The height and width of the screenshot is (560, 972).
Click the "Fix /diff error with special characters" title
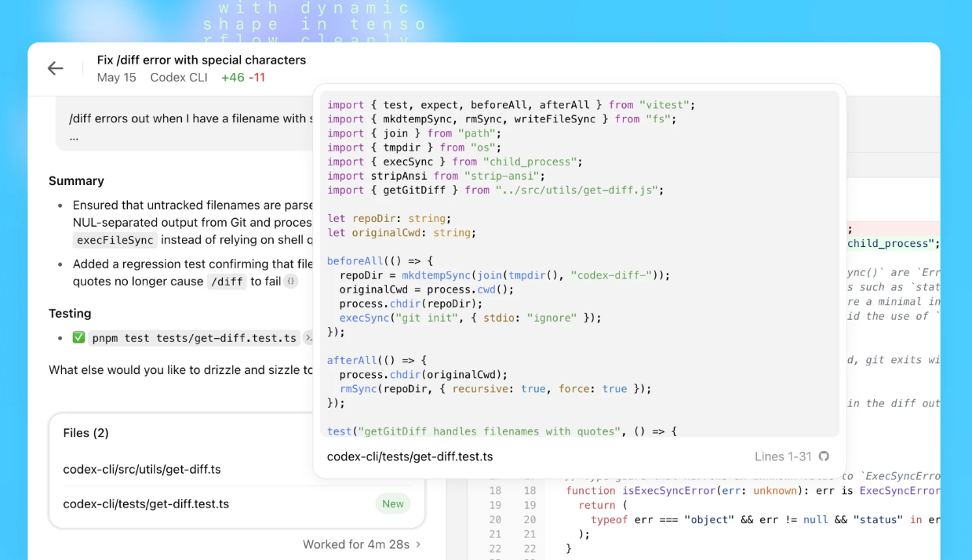point(202,60)
